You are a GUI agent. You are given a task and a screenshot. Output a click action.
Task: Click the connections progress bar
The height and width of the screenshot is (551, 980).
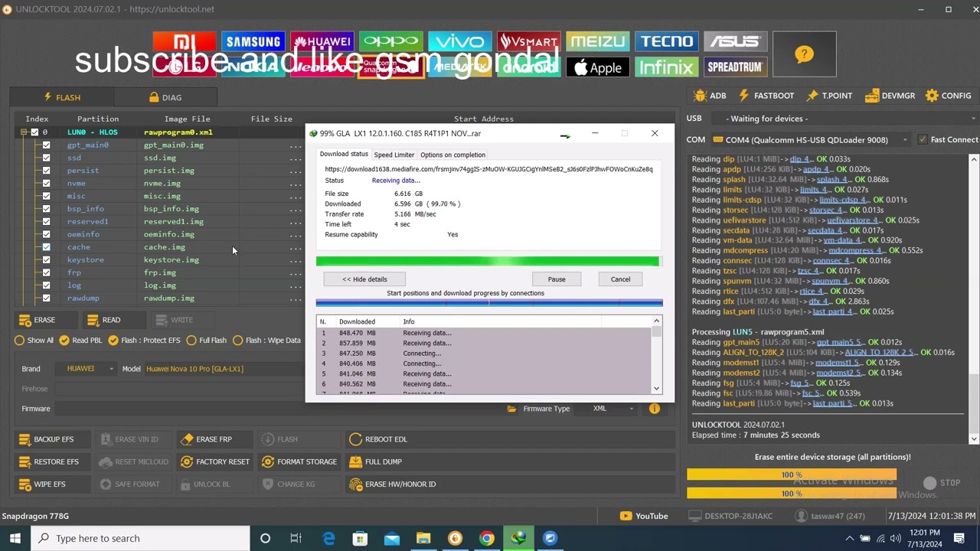(x=489, y=303)
